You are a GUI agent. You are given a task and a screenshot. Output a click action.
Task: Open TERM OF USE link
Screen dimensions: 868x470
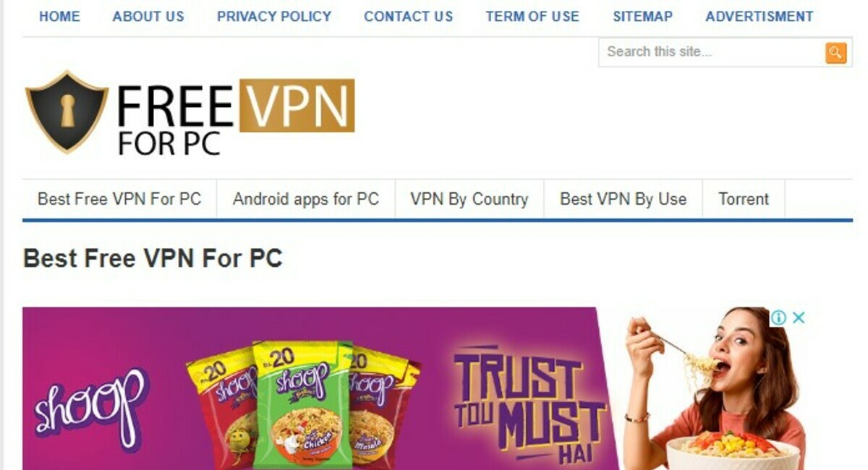pyautogui.click(x=532, y=16)
